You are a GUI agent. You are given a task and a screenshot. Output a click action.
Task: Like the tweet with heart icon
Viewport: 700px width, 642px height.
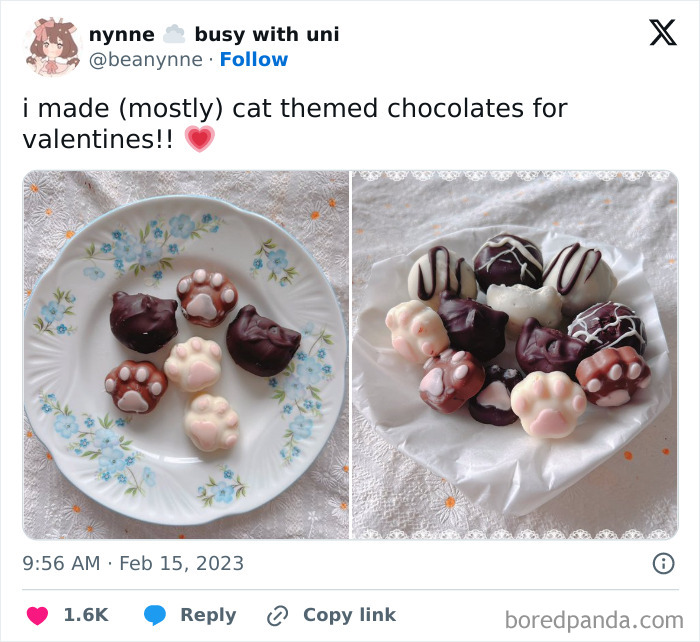pos(37,615)
